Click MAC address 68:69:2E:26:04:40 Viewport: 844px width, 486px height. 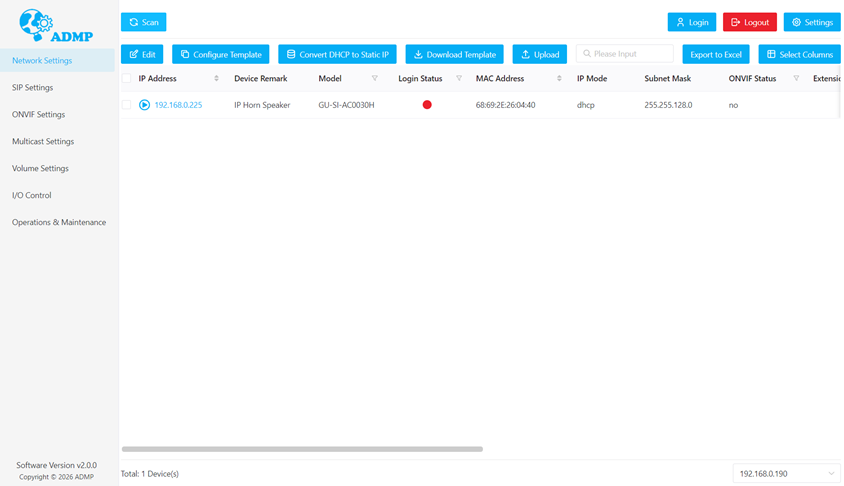(x=505, y=105)
